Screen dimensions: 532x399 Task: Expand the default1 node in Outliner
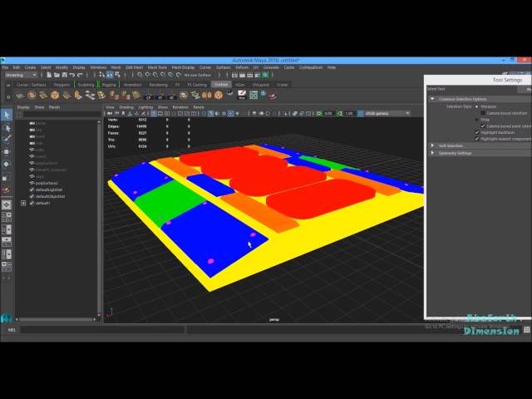[23, 203]
